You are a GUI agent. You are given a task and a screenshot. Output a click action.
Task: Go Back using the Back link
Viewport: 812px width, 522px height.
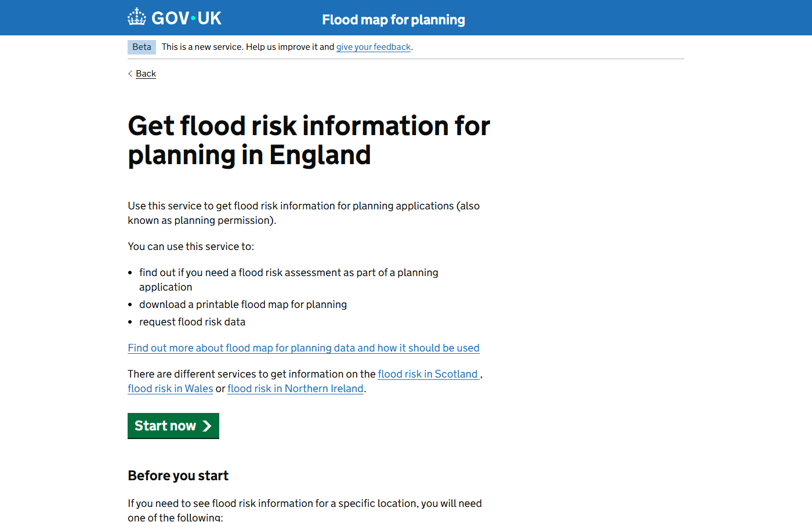[x=146, y=74]
